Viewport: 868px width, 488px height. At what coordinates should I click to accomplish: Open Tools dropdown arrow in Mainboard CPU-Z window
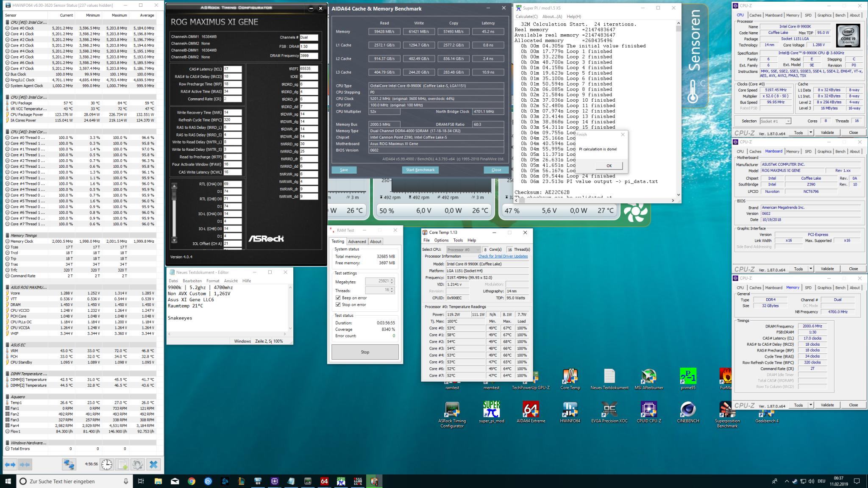[810, 269]
